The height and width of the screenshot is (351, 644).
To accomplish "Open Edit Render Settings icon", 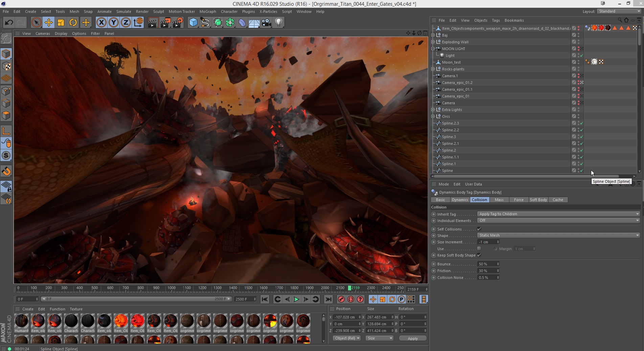I will pos(178,23).
